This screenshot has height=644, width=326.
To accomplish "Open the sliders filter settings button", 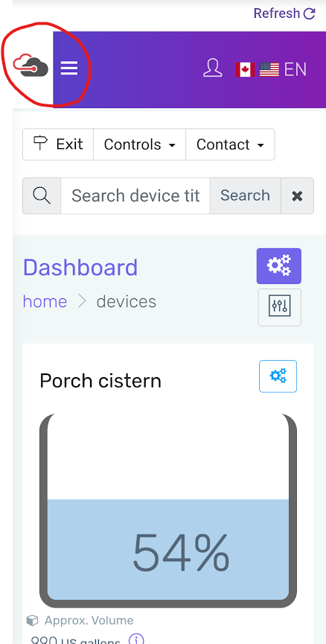I will click(x=280, y=307).
